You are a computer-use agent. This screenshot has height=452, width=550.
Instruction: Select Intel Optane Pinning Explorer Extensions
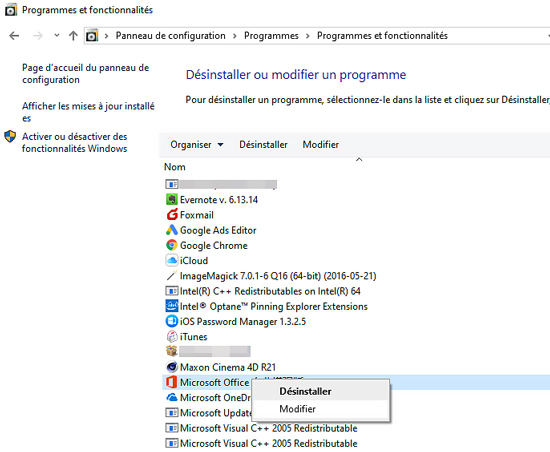click(x=274, y=306)
